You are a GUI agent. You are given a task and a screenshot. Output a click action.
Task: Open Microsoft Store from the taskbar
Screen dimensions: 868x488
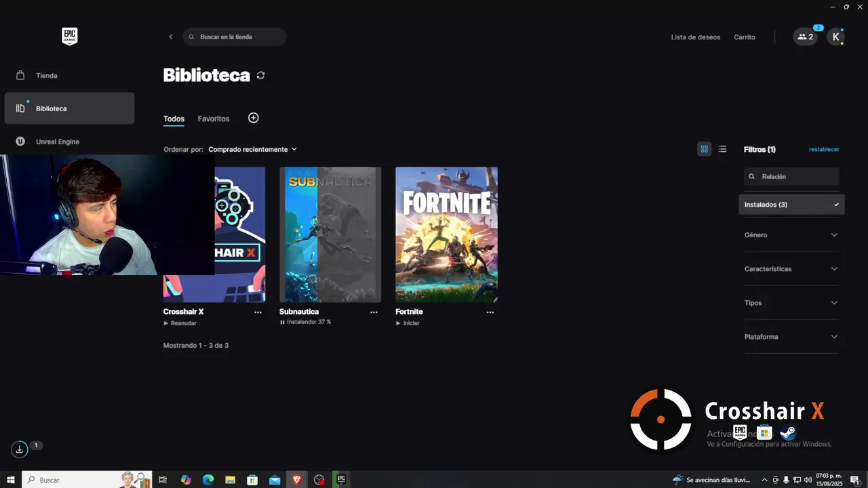pyautogui.click(x=252, y=480)
